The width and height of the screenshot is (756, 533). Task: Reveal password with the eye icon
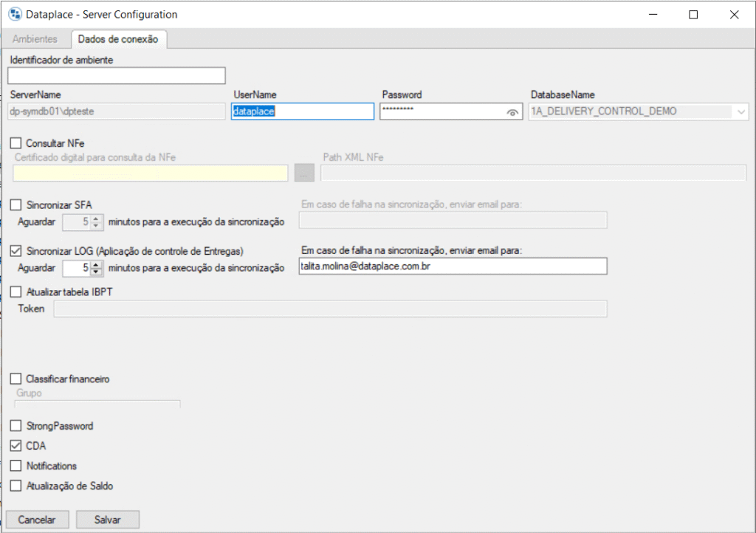[512, 112]
